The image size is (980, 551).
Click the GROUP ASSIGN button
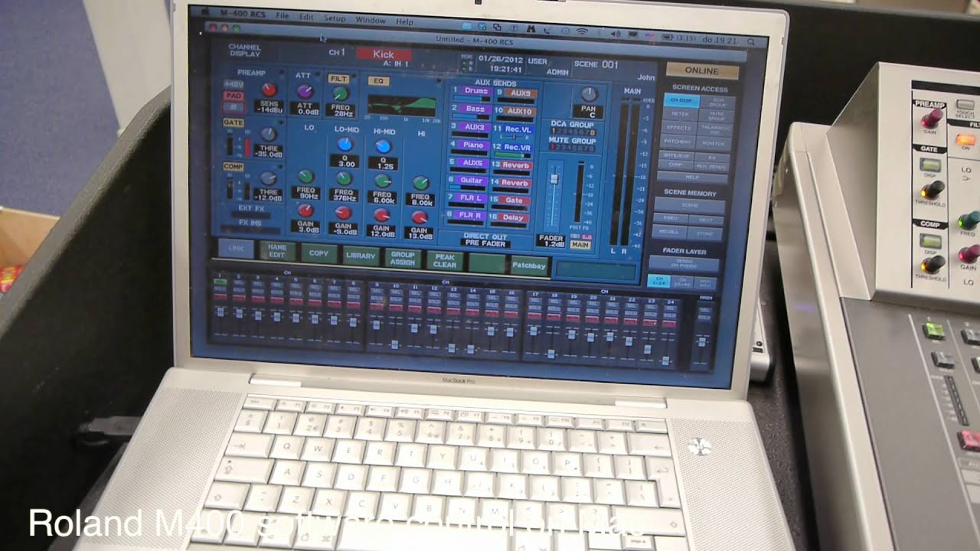click(402, 258)
